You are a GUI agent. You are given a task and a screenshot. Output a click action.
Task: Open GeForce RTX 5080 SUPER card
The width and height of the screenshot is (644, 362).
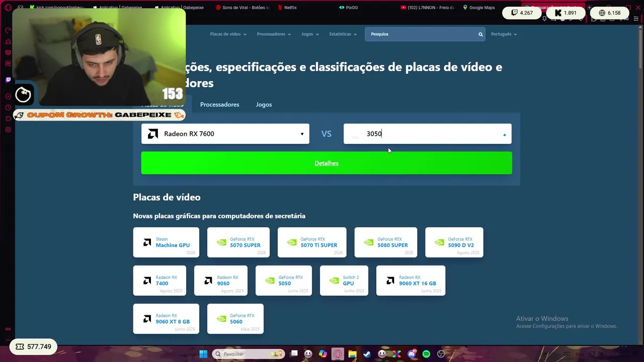[x=386, y=242]
